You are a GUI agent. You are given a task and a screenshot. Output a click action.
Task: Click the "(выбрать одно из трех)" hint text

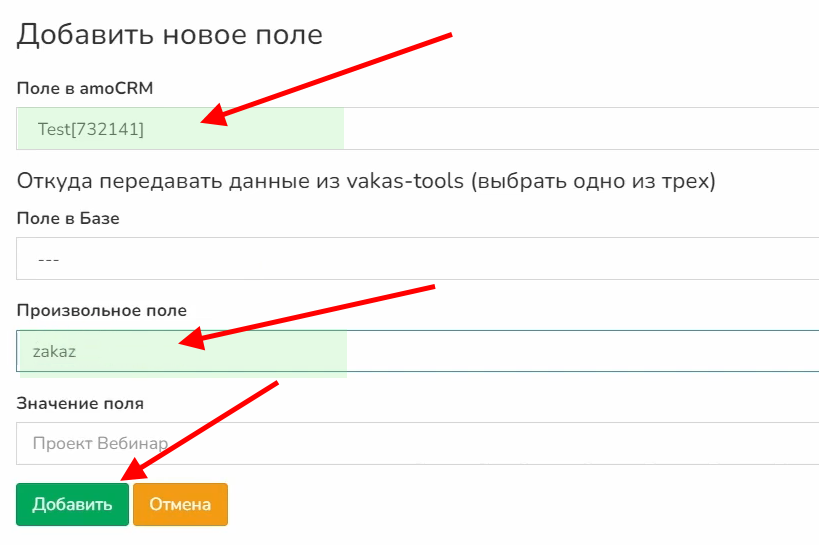(x=596, y=182)
